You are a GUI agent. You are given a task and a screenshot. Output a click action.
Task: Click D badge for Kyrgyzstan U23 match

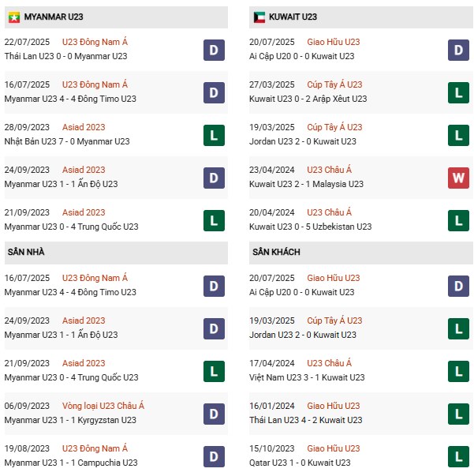(x=212, y=413)
